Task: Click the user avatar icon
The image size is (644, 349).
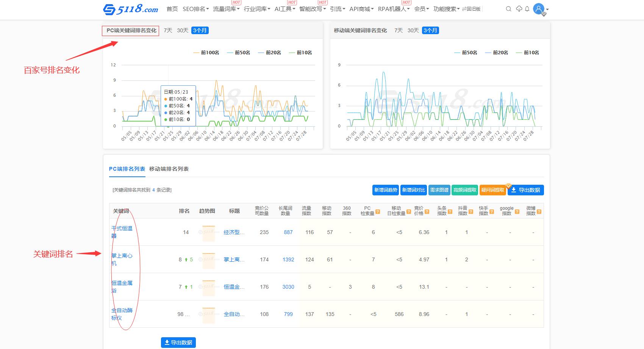Action: [538, 9]
